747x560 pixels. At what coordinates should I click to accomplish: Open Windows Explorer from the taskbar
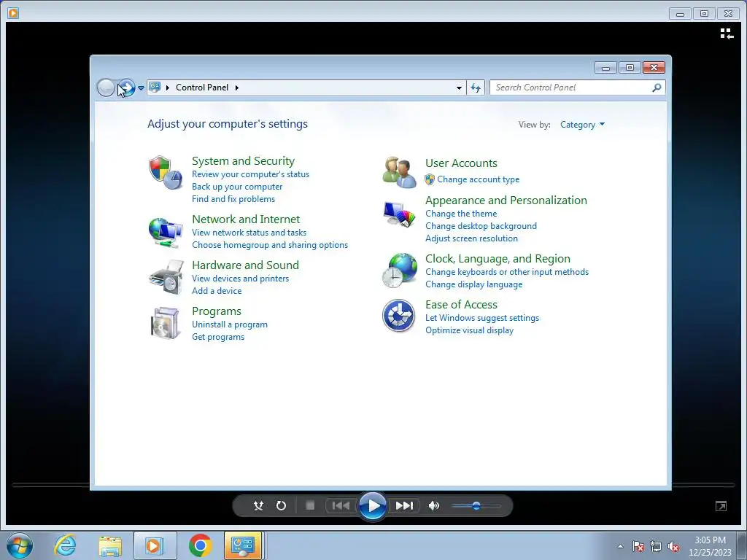pos(110,545)
